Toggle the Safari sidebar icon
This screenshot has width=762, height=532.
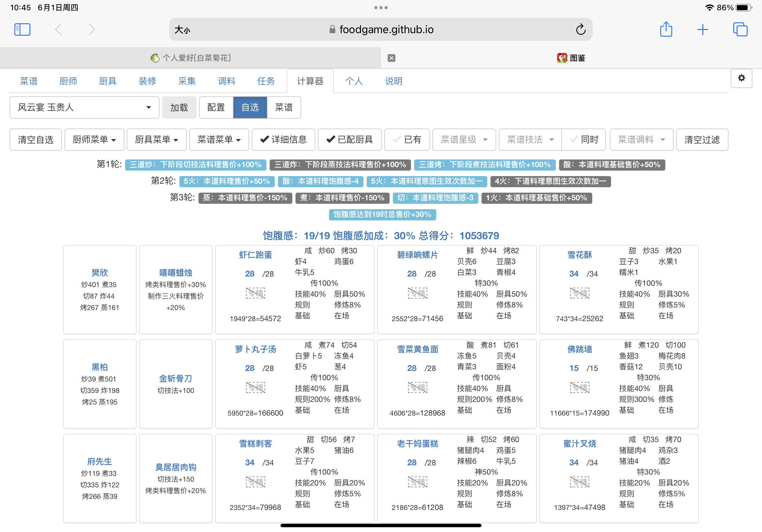(22, 30)
